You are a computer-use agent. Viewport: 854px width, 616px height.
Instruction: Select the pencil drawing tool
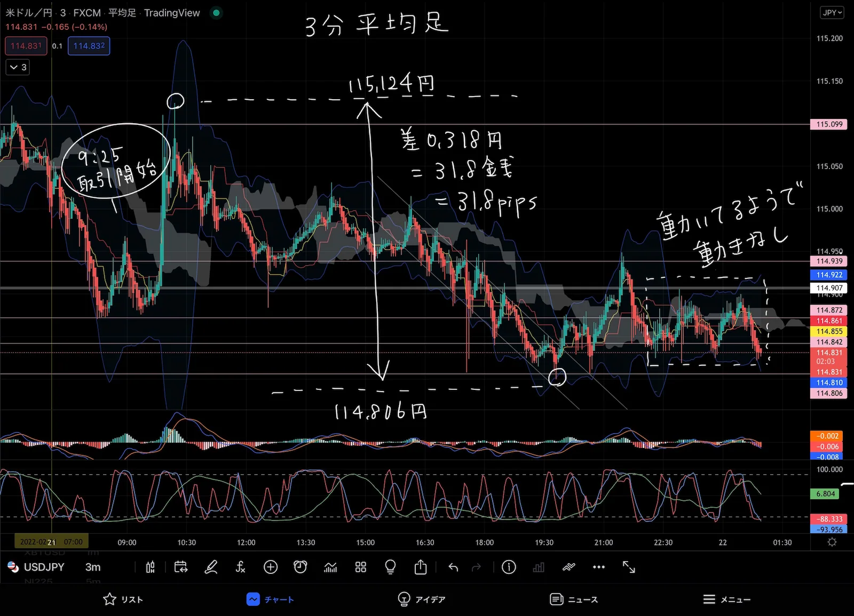coord(211,567)
